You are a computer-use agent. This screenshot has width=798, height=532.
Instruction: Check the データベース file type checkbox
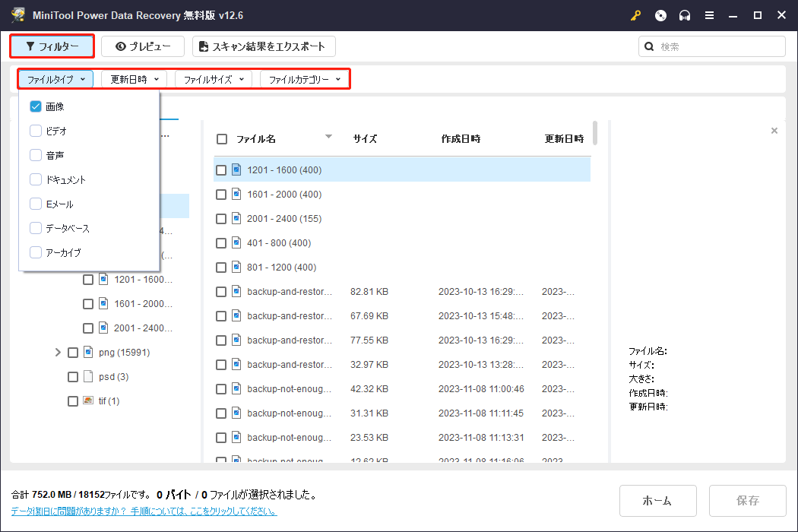pyautogui.click(x=36, y=228)
